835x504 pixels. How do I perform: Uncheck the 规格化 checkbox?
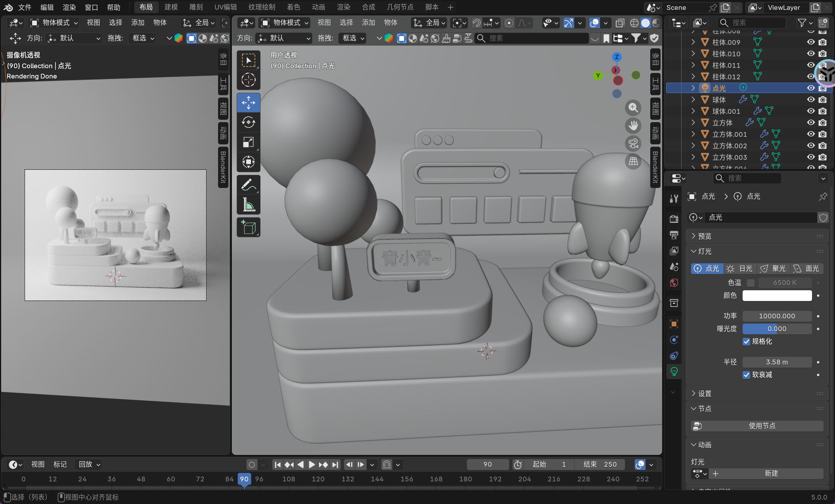(746, 341)
